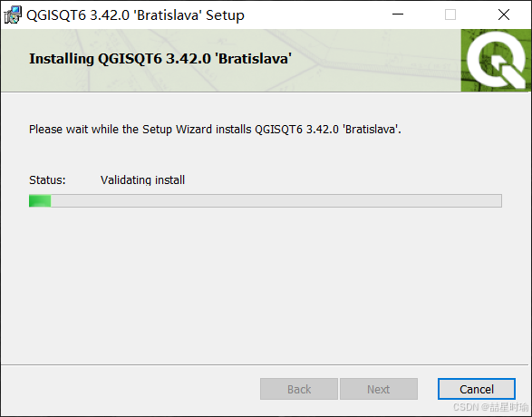
Task: Click the 'Status:' label
Action: 47,179
